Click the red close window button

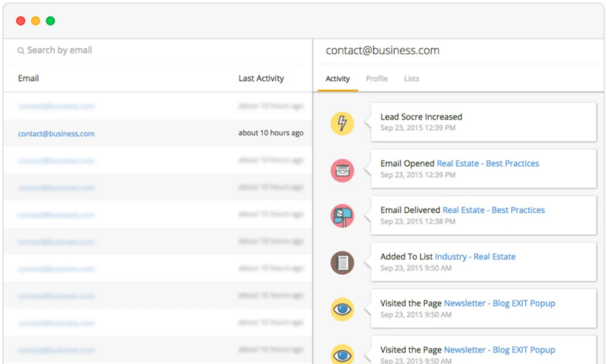[x=21, y=21]
